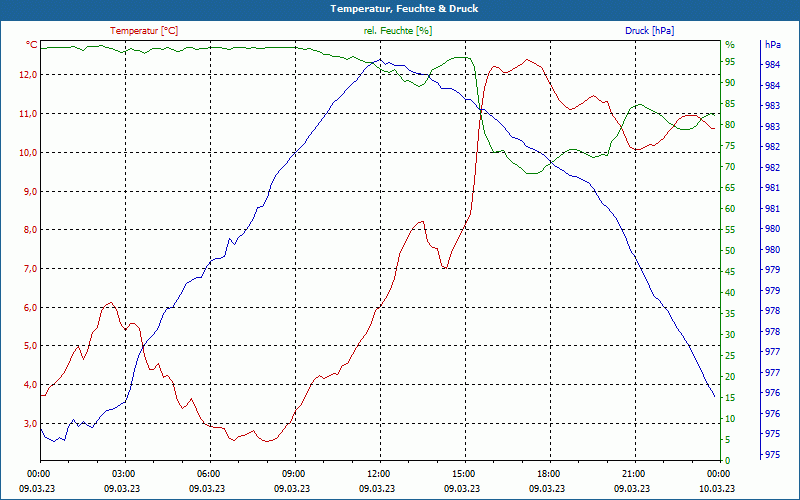Click the chart title 'Temperatur, Feuchte & Druck'

pos(404,9)
